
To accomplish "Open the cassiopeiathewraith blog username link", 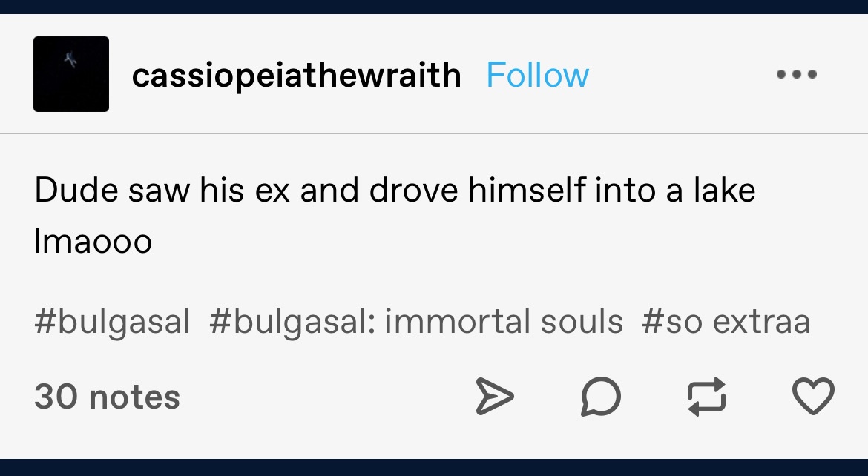I will pyautogui.click(x=296, y=76).
